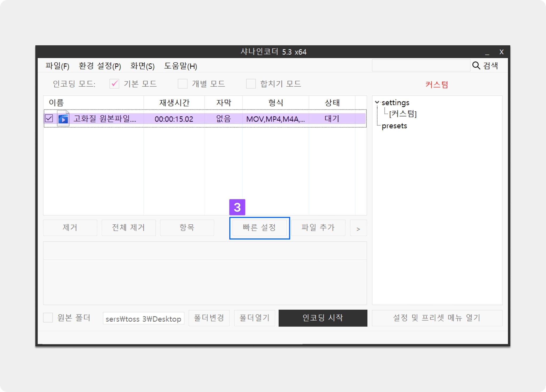Click the 빠른 설정 button
546x392 pixels.
coord(259,228)
